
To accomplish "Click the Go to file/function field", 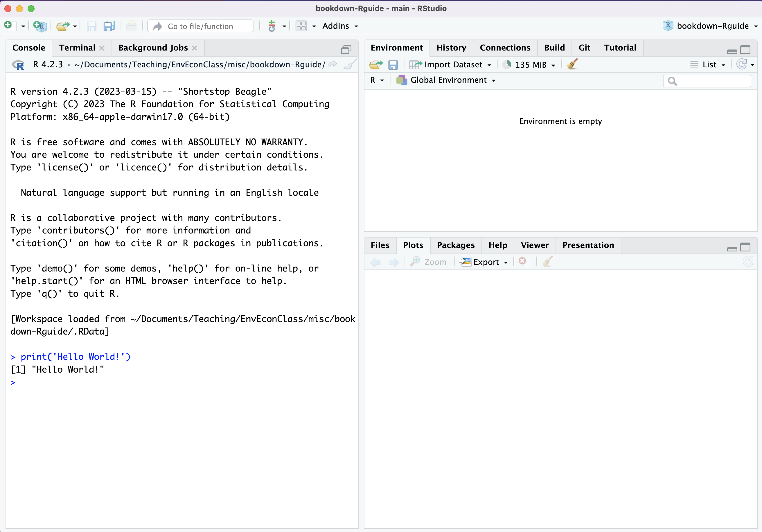I will click(200, 26).
